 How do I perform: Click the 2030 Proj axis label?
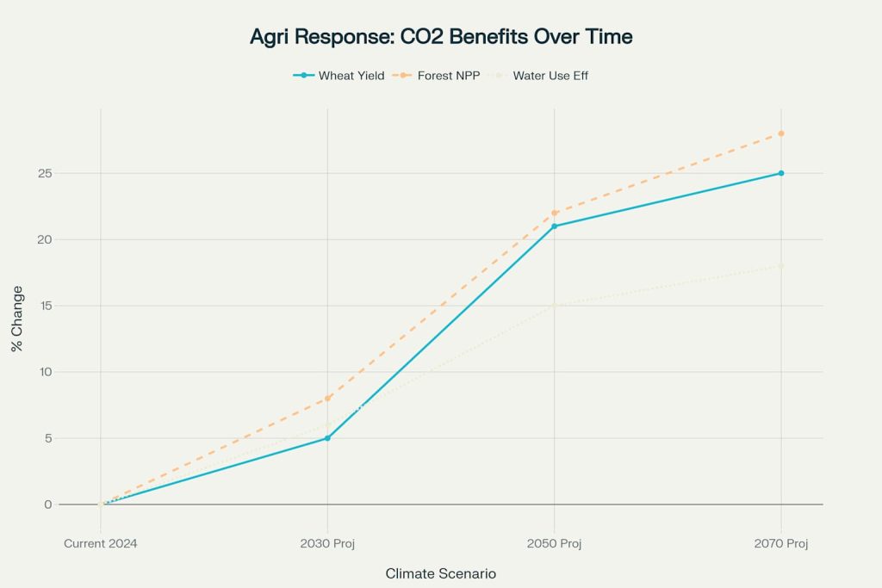click(x=327, y=543)
